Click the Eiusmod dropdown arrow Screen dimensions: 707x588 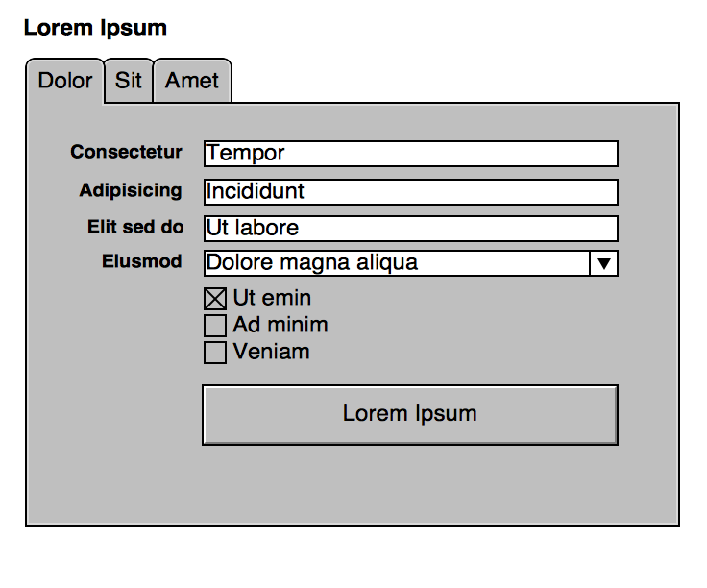tap(603, 263)
